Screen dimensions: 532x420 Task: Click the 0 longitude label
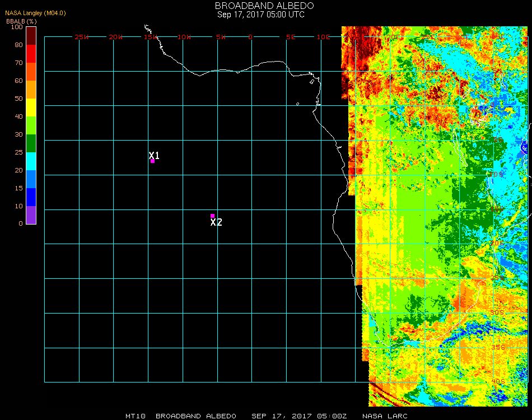click(x=250, y=37)
